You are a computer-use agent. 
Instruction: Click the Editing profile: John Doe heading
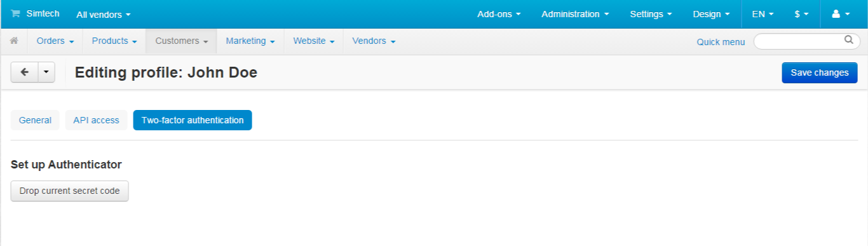[166, 72]
